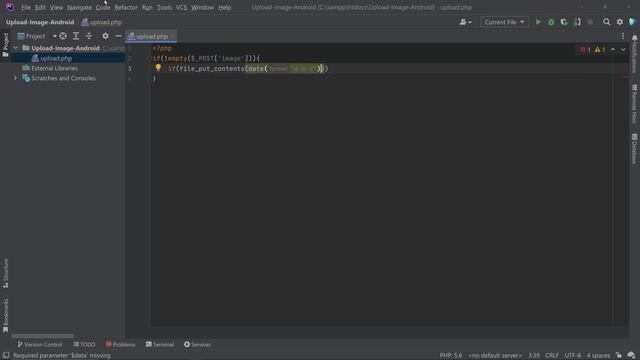Open Database side panel
The image size is (640, 360).
tap(634, 149)
